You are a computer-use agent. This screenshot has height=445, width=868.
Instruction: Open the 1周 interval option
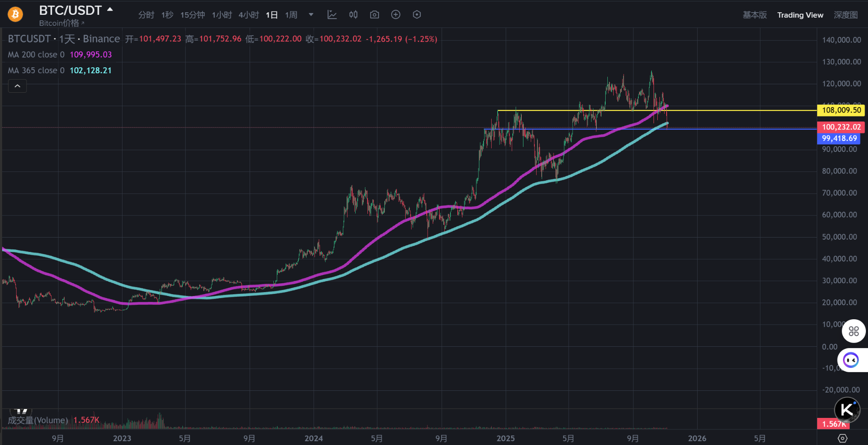tap(291, 14)
